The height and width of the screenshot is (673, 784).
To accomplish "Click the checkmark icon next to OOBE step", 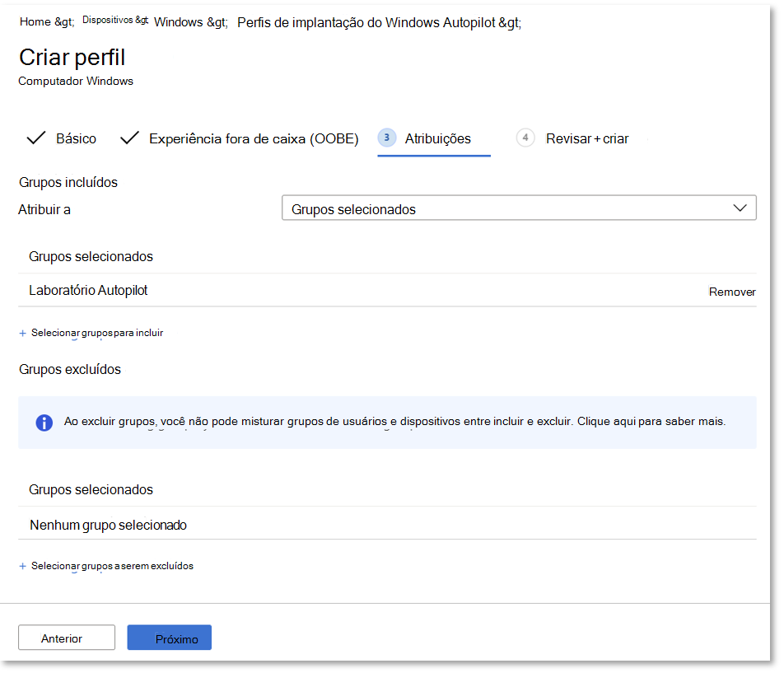I will [129, 138].
